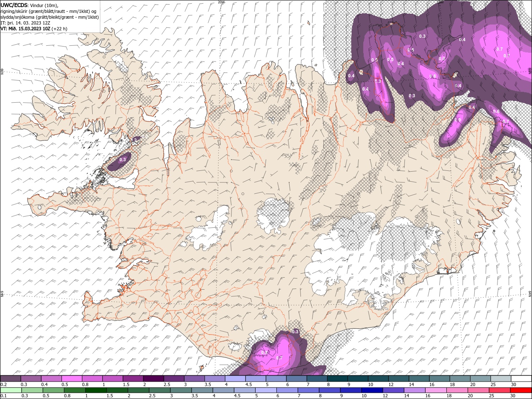The image size is (532, 399).
Task: Click the 20W longitude label on the map's top edge
Action: [221, 2]
